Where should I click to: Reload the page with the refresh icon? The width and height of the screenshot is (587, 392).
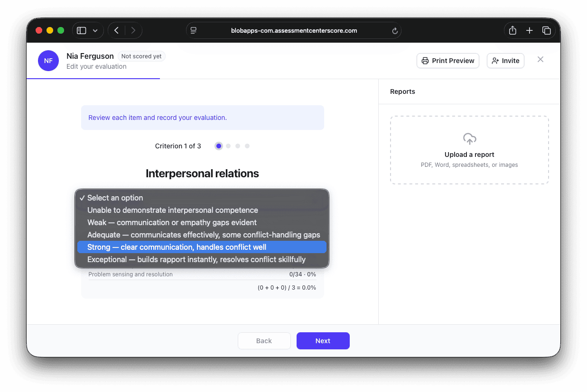click(x=394, y=31)
